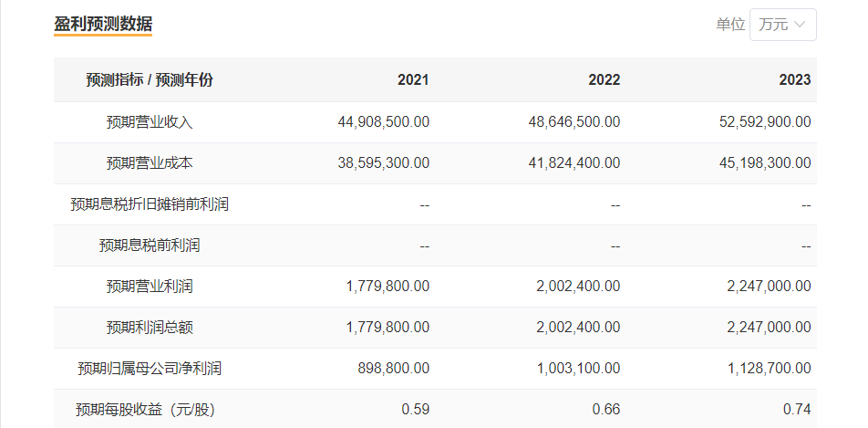
Task: Open the 万元 unit dropdown
Action: pos(782,25)
